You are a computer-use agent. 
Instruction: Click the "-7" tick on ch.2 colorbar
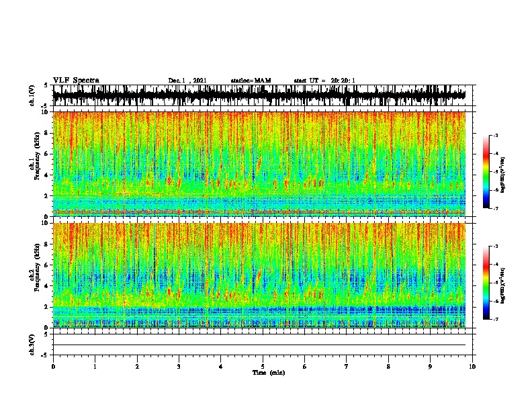point(495,319)
